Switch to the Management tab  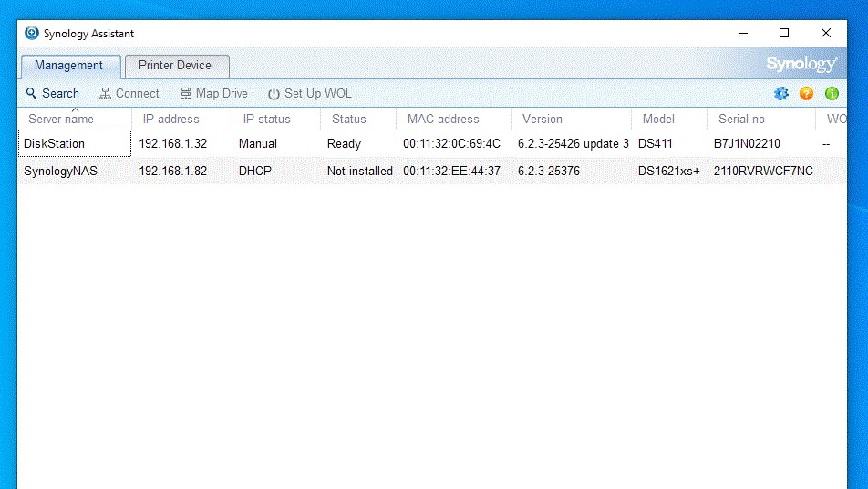pos(71,66)
